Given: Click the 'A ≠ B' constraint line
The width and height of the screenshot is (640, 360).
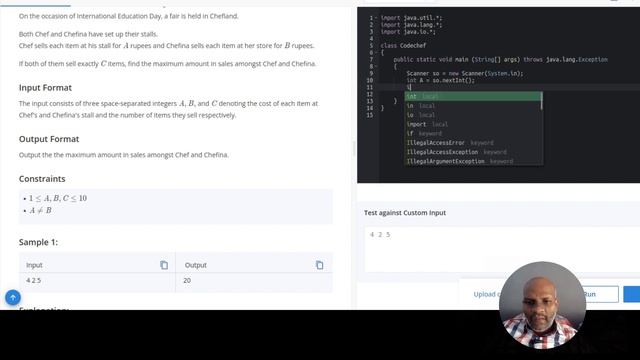Looking at the screenshot, I should [40, 211].
